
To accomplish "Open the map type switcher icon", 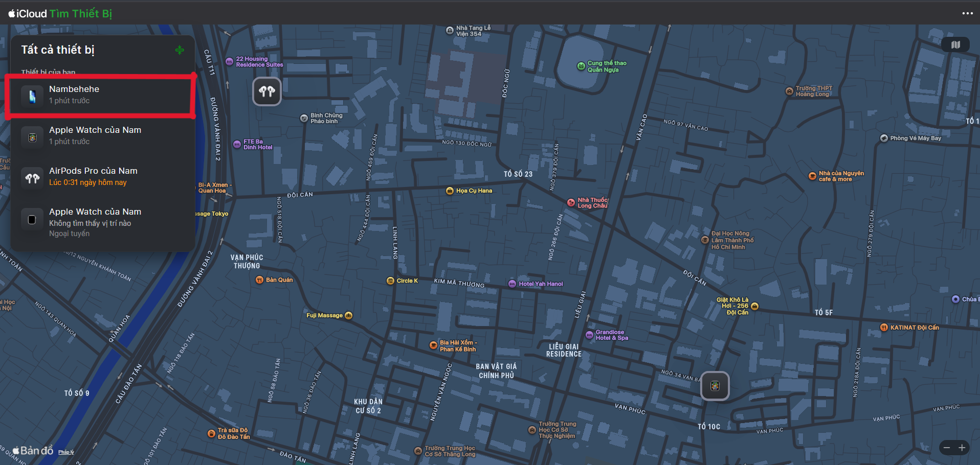I will [955, 45].
